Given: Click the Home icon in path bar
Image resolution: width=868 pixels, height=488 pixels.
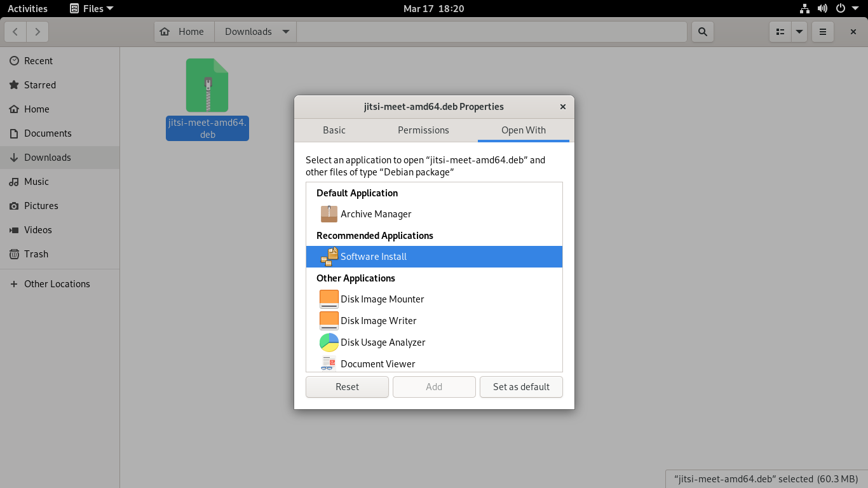Looking at the screenshot, I should (x=165, y=32).
